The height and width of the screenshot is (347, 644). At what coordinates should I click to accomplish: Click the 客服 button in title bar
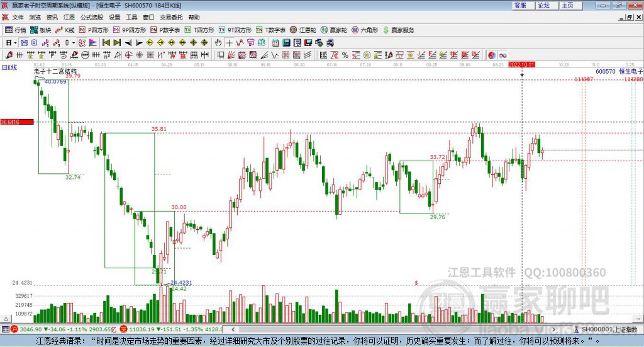coord(523,5)
